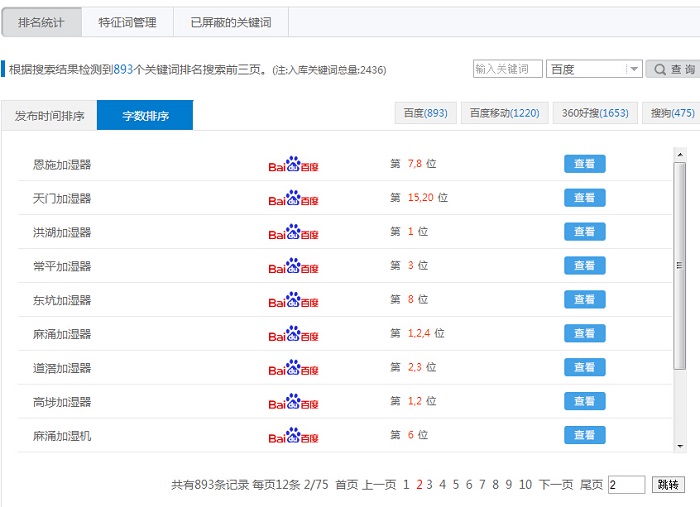Jump to page 5 in pagination
Screen dimensions: 700x507
coord(455,485)
